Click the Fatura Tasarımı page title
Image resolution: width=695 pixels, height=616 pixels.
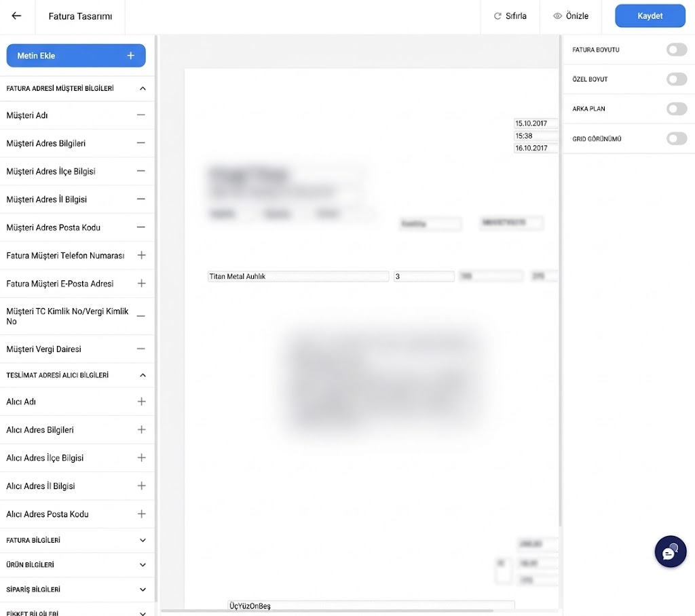click(x=80, y=16)
